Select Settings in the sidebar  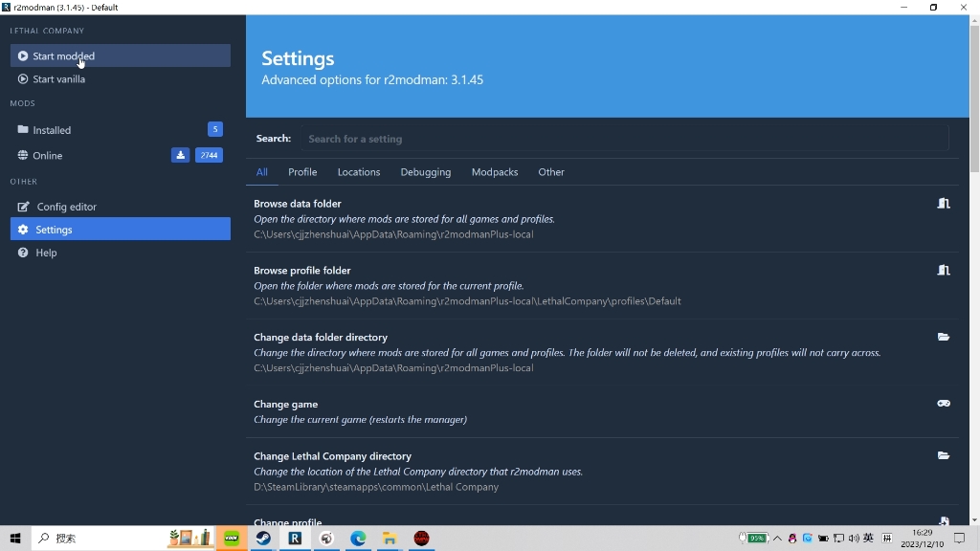(x=120, y=230)
